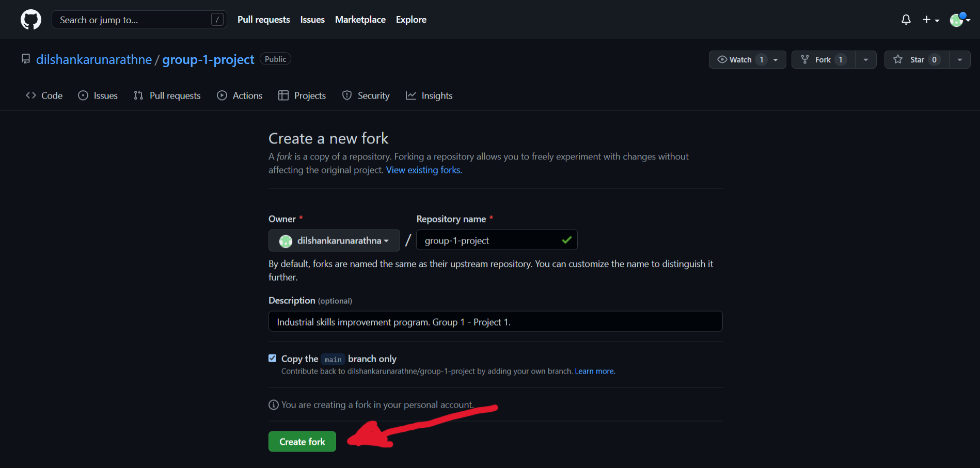Click Issues in the top navigation
The image size is (980, 468).
pyautogui.click(x=312, y=20)
